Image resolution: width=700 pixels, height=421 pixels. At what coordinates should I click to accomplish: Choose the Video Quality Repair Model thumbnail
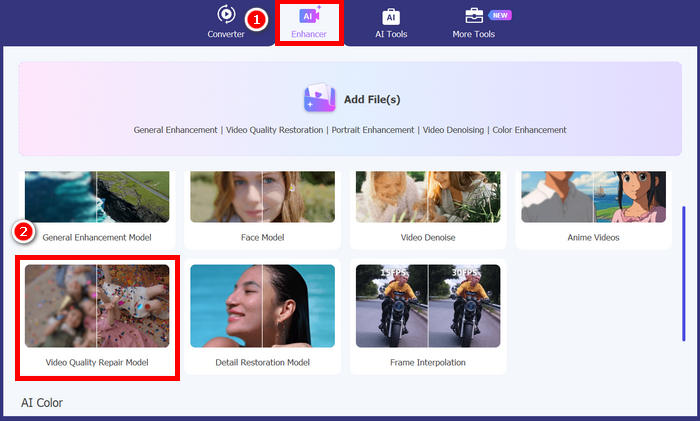[97, 305]
